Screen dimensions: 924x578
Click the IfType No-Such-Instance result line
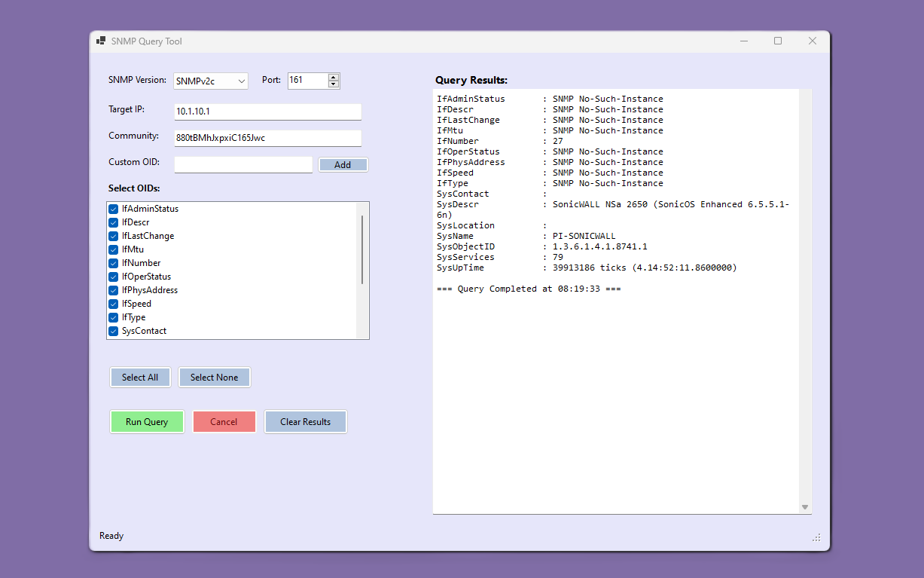click(x=550, y=183)
